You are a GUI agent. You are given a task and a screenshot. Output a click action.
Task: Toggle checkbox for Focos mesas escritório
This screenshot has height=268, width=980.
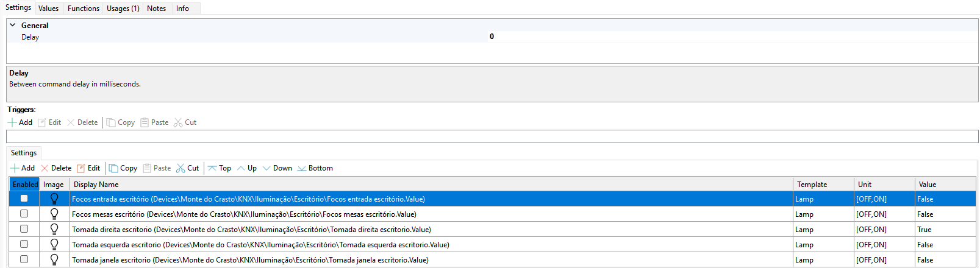[x=24, y=214]
